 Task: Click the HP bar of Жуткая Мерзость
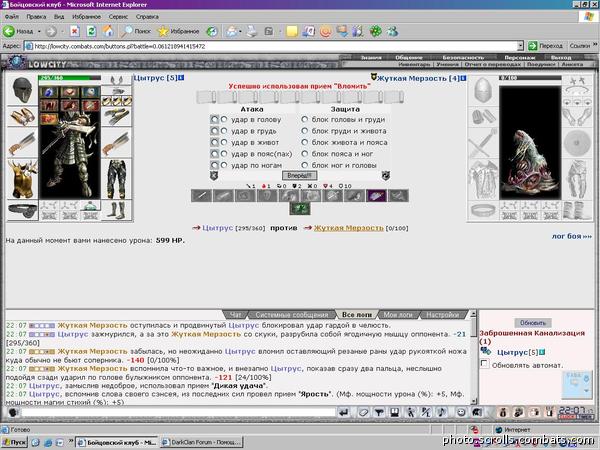click(x=530, y=78)
